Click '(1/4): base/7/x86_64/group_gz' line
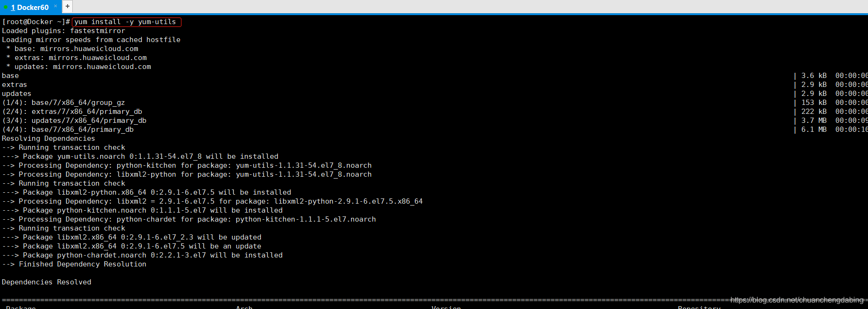This screenshot has height=309, width=868. pos(63,103)
